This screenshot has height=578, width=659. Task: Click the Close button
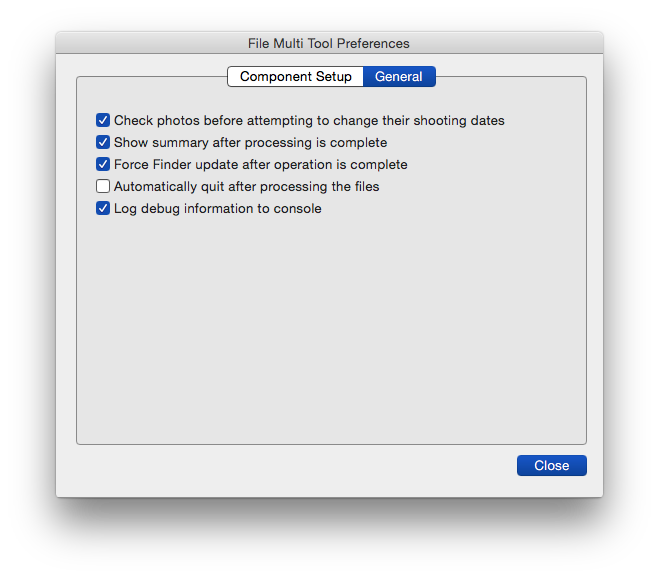point(551,465)
